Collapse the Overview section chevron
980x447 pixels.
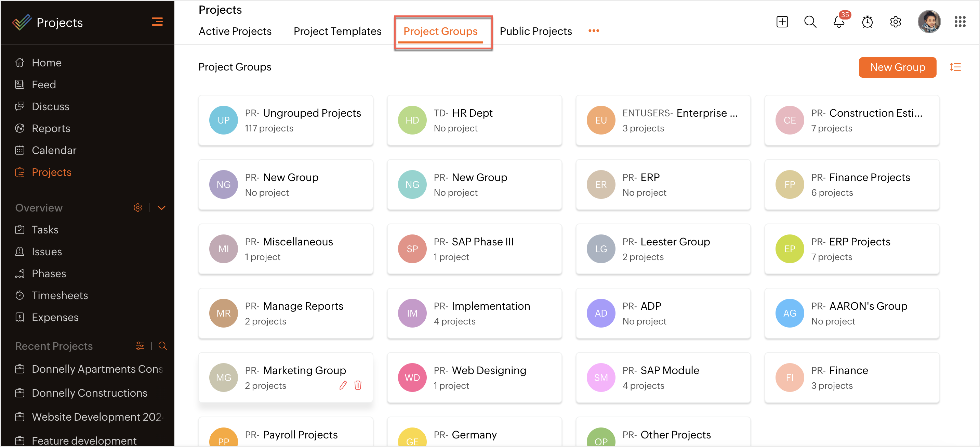pyautogui.click(x=161, y=208)
